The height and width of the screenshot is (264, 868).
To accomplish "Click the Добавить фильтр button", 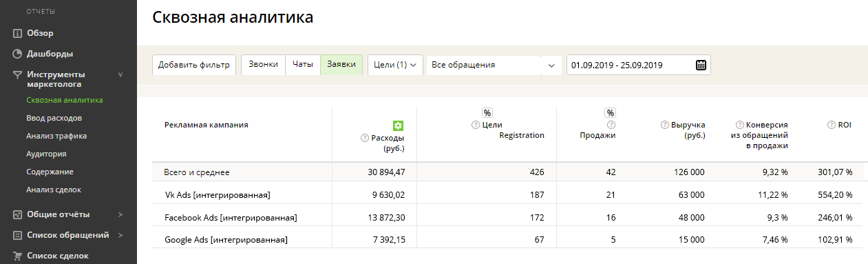I will 194,65.
